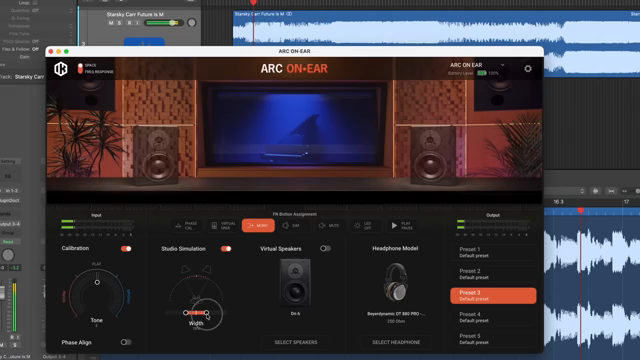Viewport: 640px width, 360px height.
Task: Click the SELECT SPEAKERS button
Action: tap(296, 342)
